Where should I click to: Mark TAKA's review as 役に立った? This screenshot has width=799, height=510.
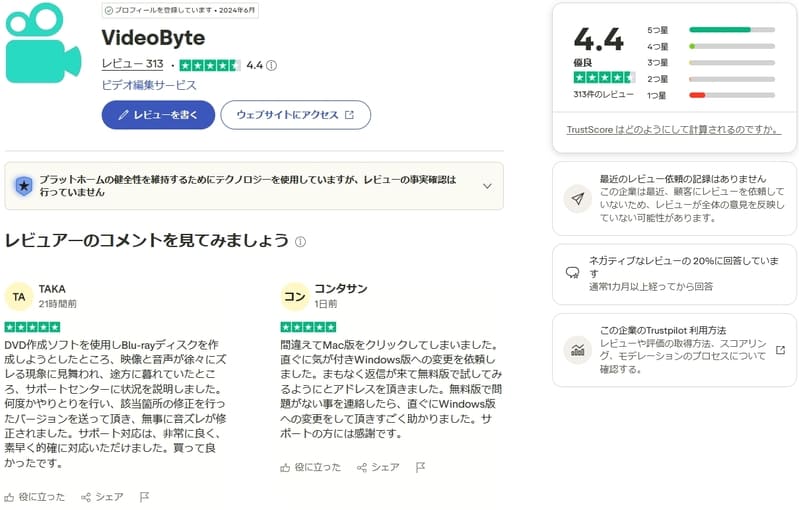coord(35,497)
